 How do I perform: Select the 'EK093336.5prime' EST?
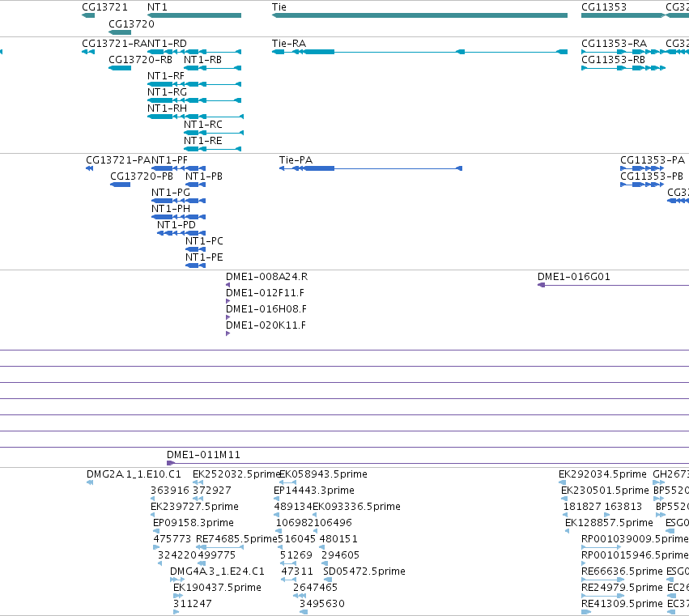[315, 515]
